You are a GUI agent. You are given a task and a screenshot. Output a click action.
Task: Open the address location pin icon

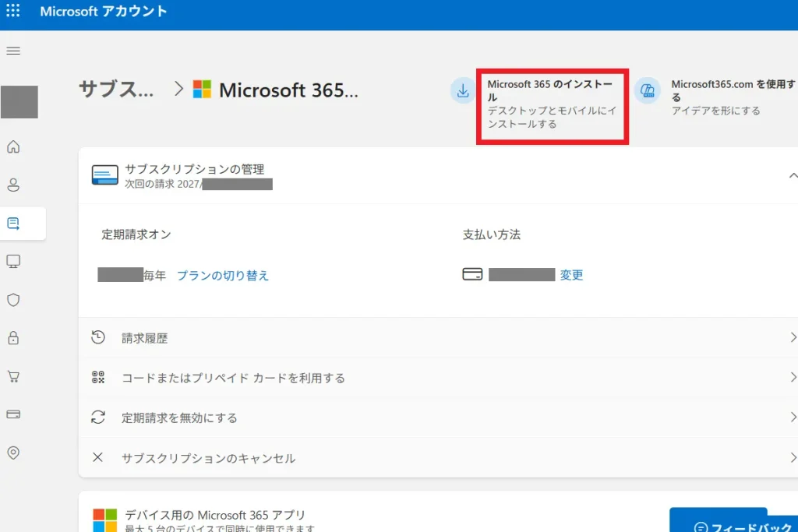(13, 453)
